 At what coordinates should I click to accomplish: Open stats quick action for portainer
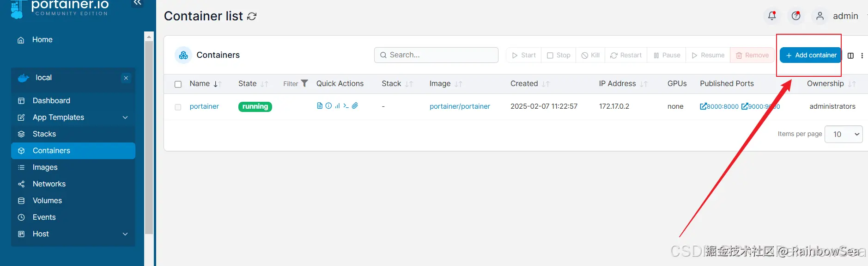pos(337,106)
